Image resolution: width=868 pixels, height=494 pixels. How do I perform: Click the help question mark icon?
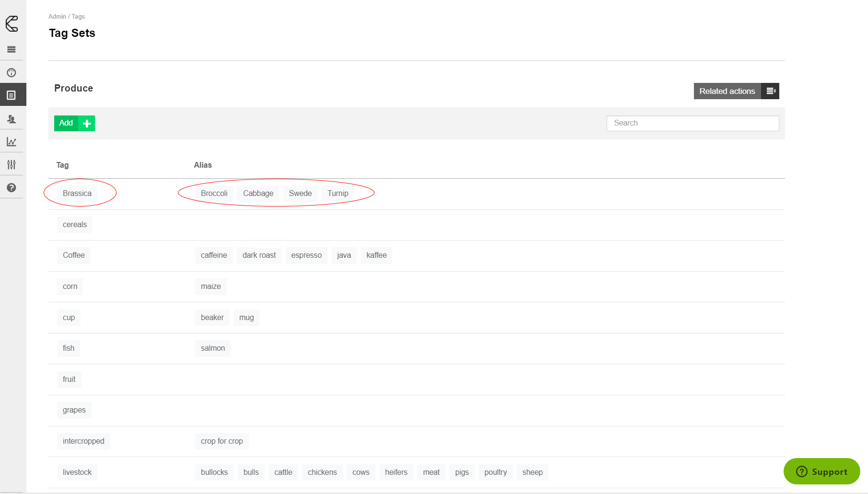(12, 188)
